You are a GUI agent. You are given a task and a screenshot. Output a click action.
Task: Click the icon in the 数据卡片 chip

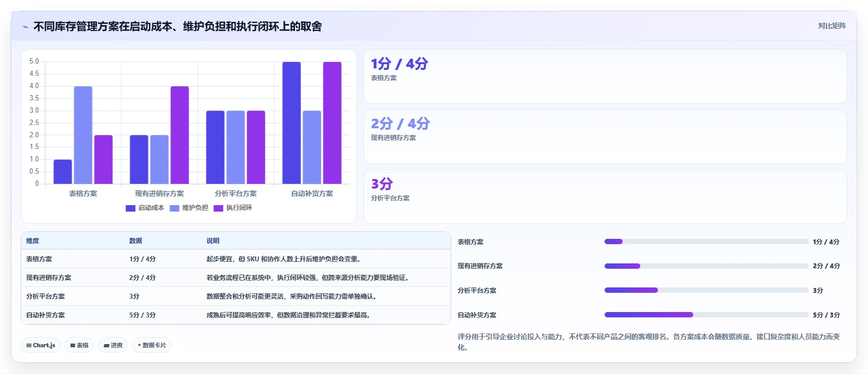(x=139, y=345)
